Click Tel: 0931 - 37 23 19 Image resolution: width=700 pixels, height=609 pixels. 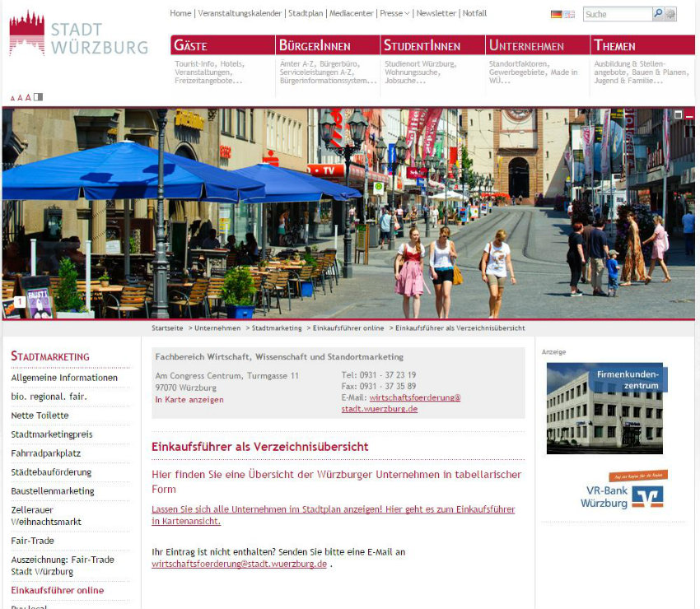click(379, 375)
